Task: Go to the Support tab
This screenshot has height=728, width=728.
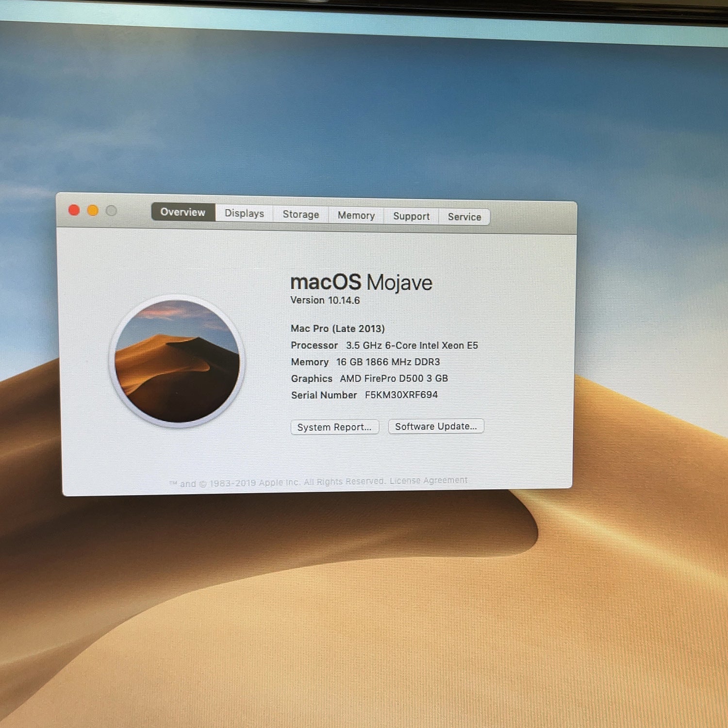Action: pyautogui.click(x=411, y=216)
